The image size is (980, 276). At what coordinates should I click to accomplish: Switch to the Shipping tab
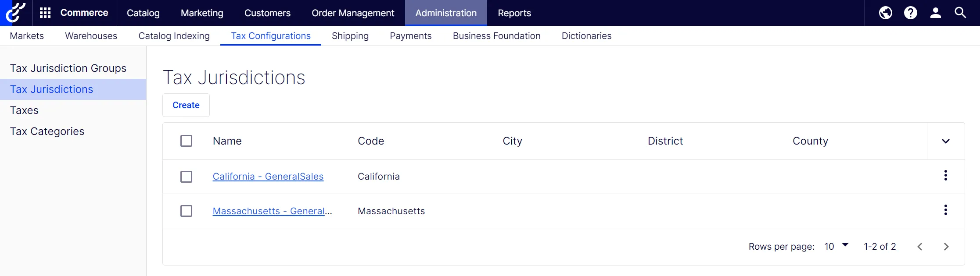pyautogui.click(x=350, y=36)
